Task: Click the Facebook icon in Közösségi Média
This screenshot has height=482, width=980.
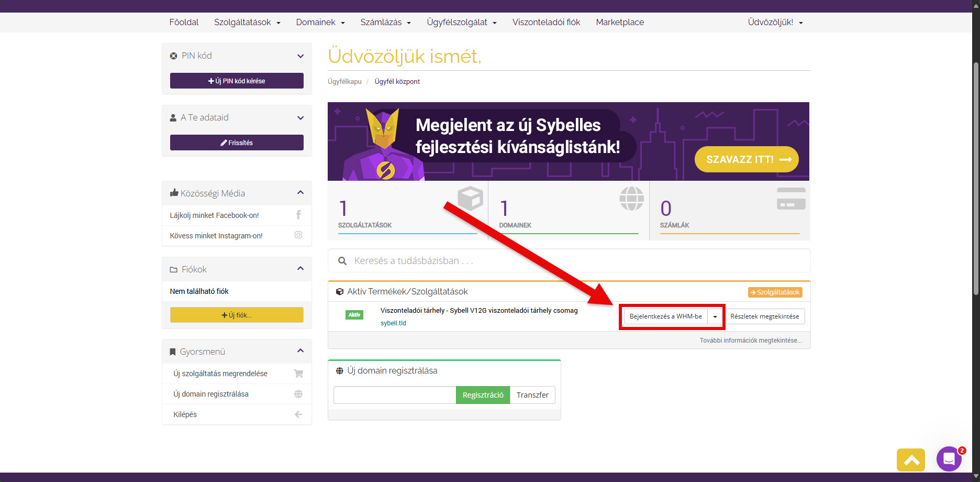Action: click(298, 215)
